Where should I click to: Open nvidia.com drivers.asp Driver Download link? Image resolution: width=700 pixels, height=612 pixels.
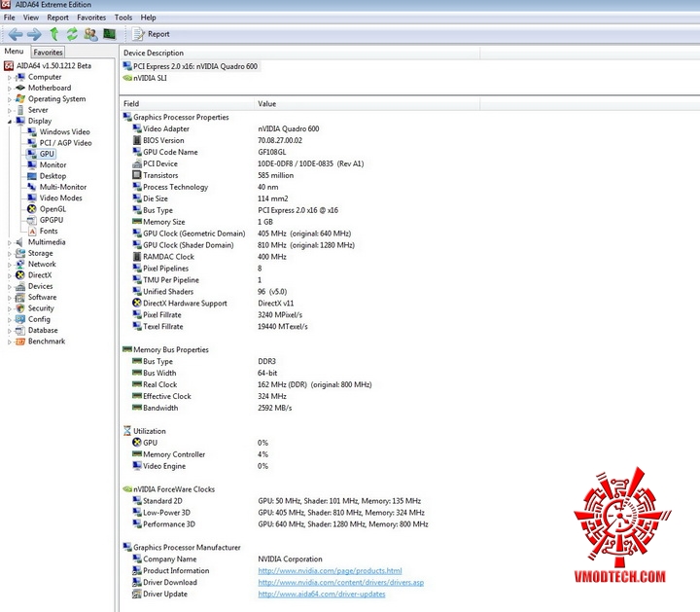coord(340,582)
